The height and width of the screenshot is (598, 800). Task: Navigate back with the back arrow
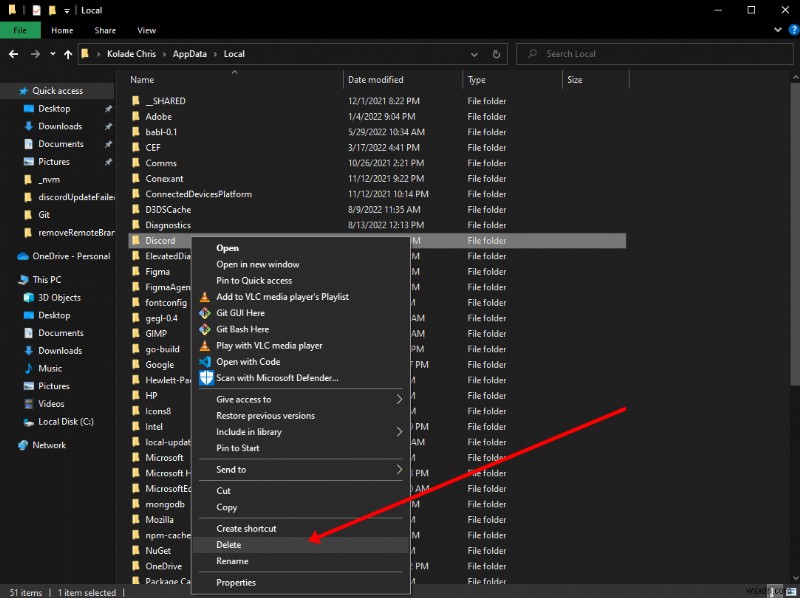[13, 54]
